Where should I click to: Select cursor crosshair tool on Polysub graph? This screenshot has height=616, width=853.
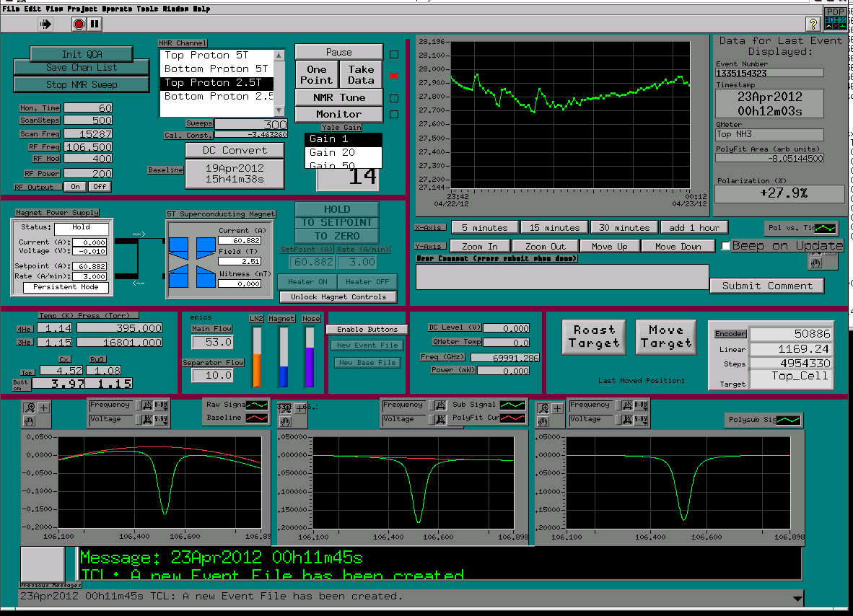click(557, 408)
